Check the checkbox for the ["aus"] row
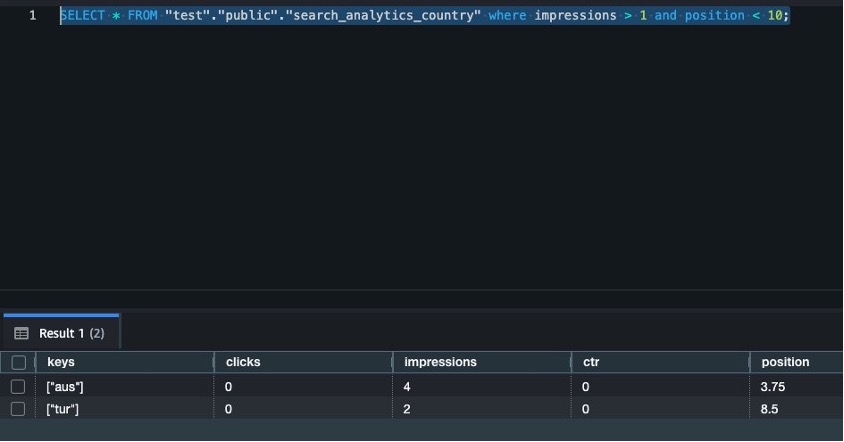This screenshot has width=844, height=442. coord(18,386)
